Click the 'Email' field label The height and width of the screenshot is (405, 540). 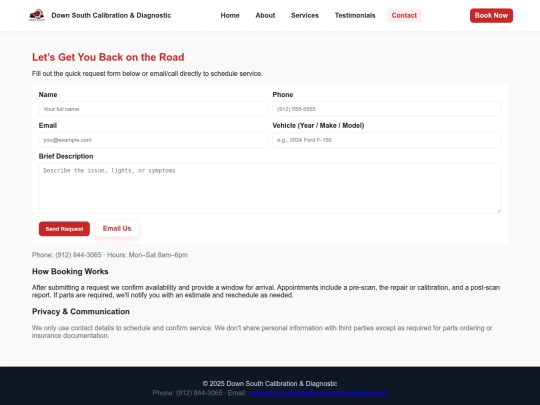pos(48,125)
